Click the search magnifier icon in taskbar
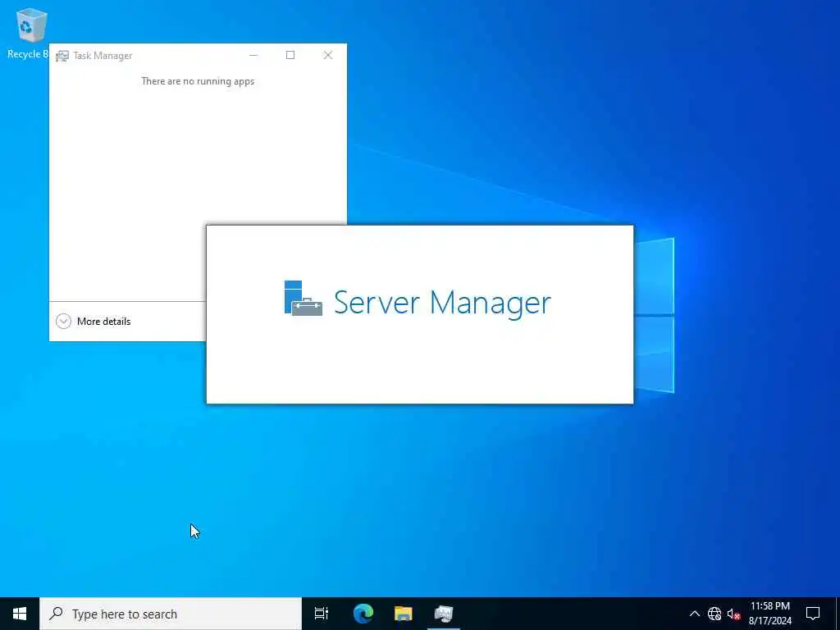The image size is (840, 630). [56, 614]
